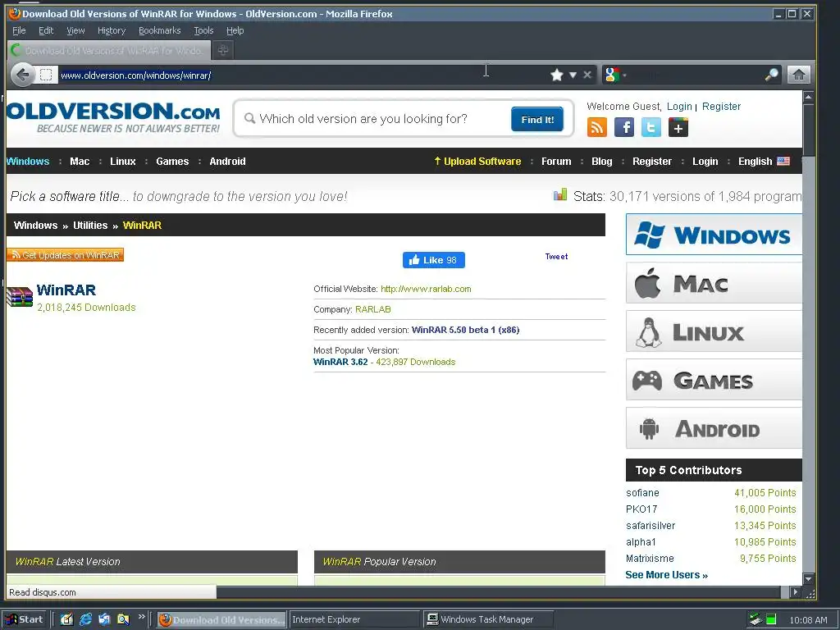Click the RARLAB company link
The width and height of the screenshot is (840, 630).
373,309
